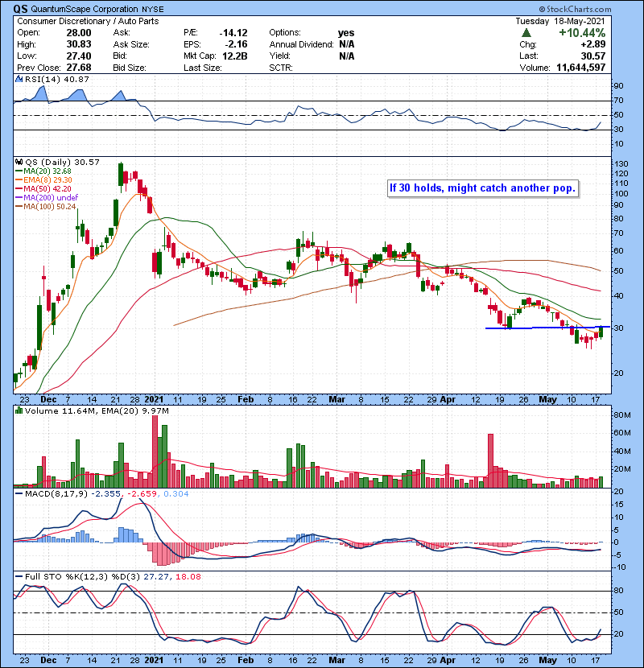Click the 'May' label on price chart axis
The width and height of the screenshot is (644, 668).
point(547,400)
